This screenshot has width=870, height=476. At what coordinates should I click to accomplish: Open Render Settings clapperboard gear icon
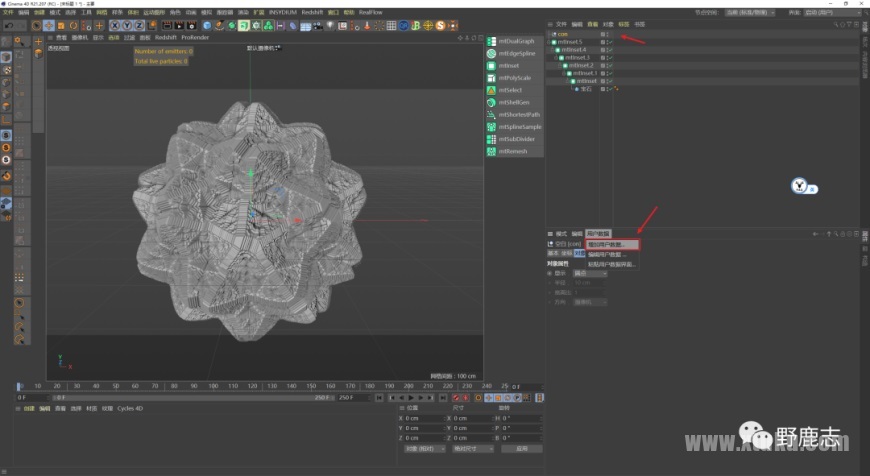point(191,26)
